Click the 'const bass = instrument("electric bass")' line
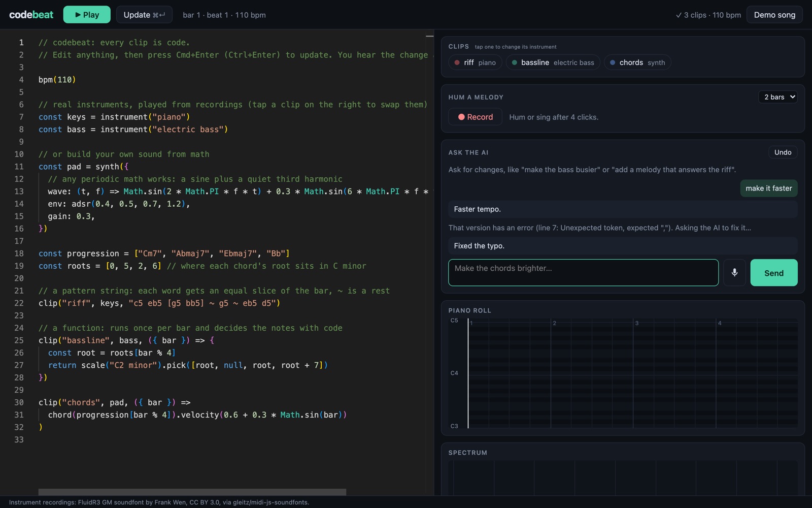The width and height of the screenshot is (812, 508). tap(133, 130)
